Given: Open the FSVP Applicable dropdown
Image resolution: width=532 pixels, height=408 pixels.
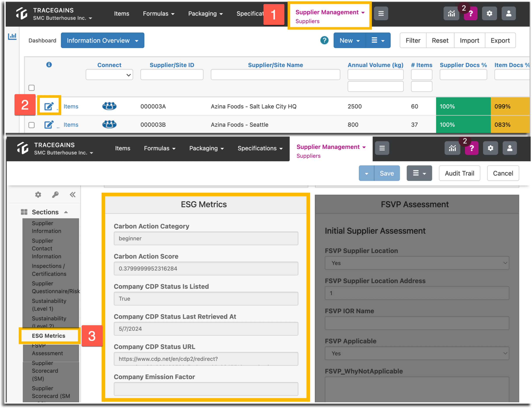Looking at the screenshot, I should (417, 353).
